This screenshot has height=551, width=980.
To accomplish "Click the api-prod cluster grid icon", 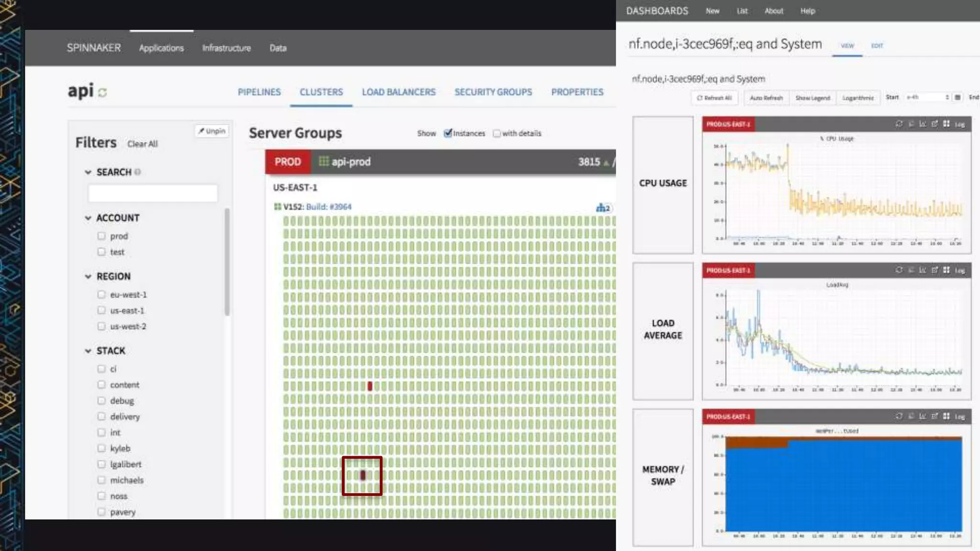I will (323, 162).
